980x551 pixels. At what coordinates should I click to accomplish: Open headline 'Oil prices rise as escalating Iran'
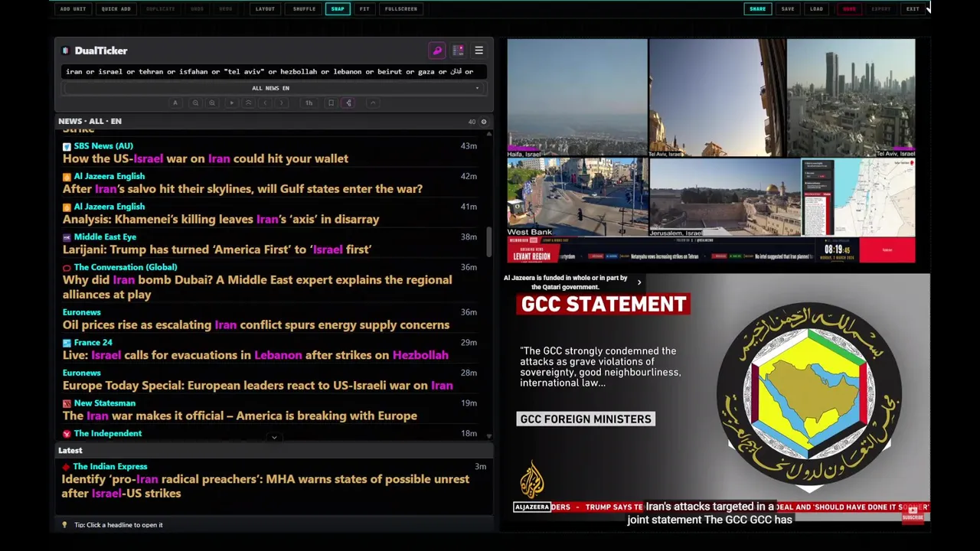pyautogui.click(x=256, y=324)
